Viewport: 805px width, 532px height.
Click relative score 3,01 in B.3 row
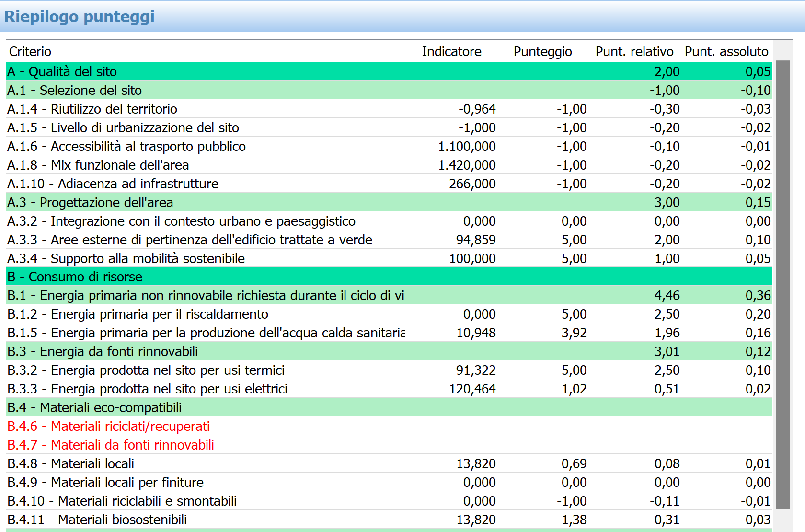667,351
